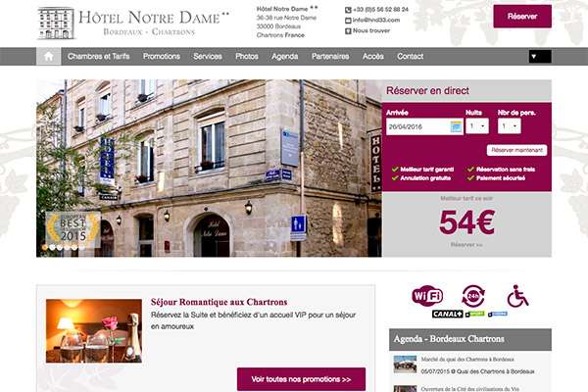Open the Chambres et Tarifs menu
Viewport: 588px width, 392px height.
[99, 56]
